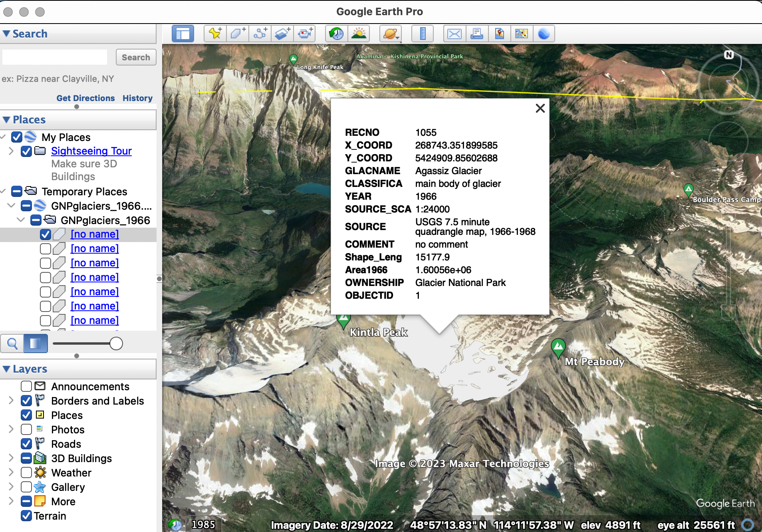The height and width of the screenshot is (532, 762).
Task: Show sunlight across the landscape
Action: 359,34
